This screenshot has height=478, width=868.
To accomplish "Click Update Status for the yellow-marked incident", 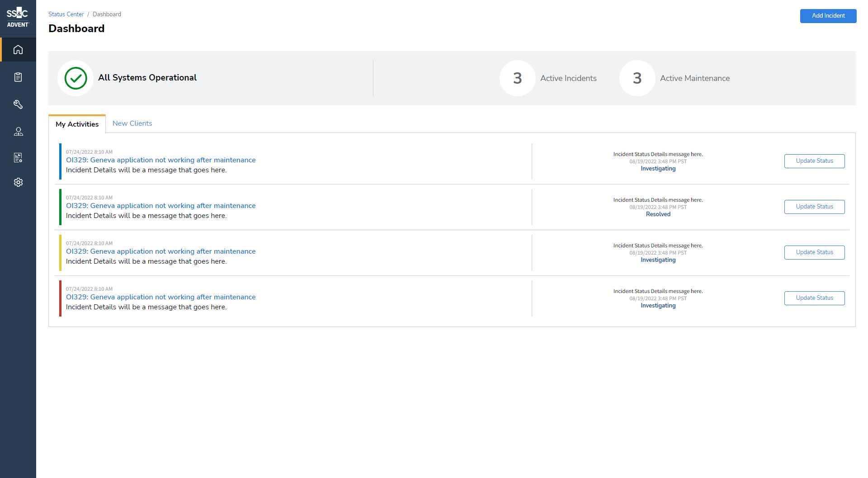I will [814, 252].
